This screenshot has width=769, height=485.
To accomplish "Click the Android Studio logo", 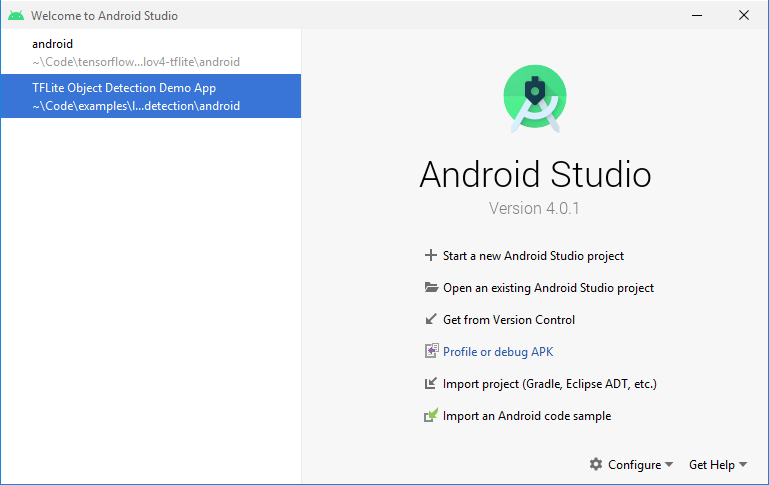I will [x=535, y=99].
